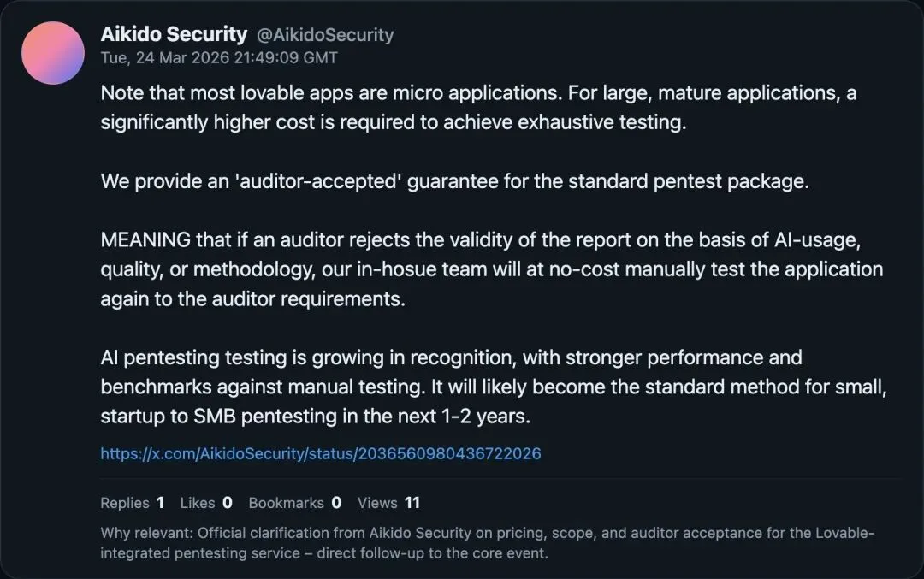Open the x.com/AikidoSecurity status link
This screenshot has height=579, width=924.
coord(321,453)
